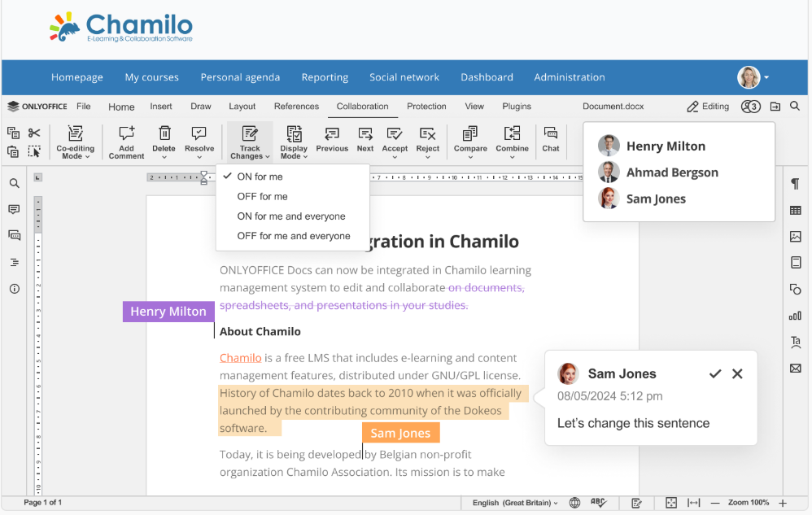Open the English (Great Britain) language dropdown

click(x=515, y=503)
